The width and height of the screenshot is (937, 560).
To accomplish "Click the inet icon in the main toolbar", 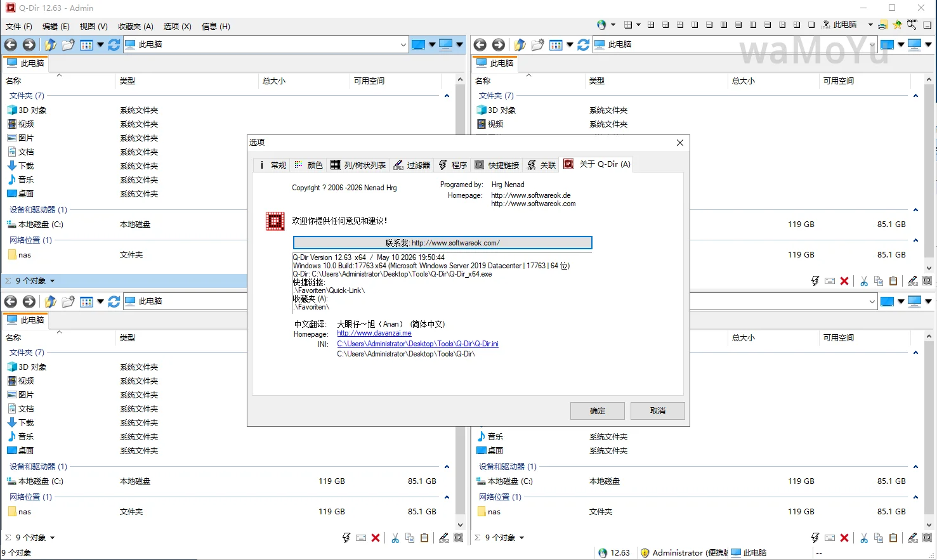I will (x=826, y=25).
